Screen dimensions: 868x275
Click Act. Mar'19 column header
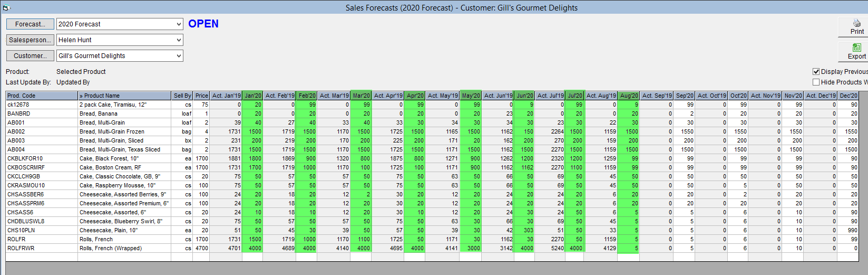tap(334, 96)
